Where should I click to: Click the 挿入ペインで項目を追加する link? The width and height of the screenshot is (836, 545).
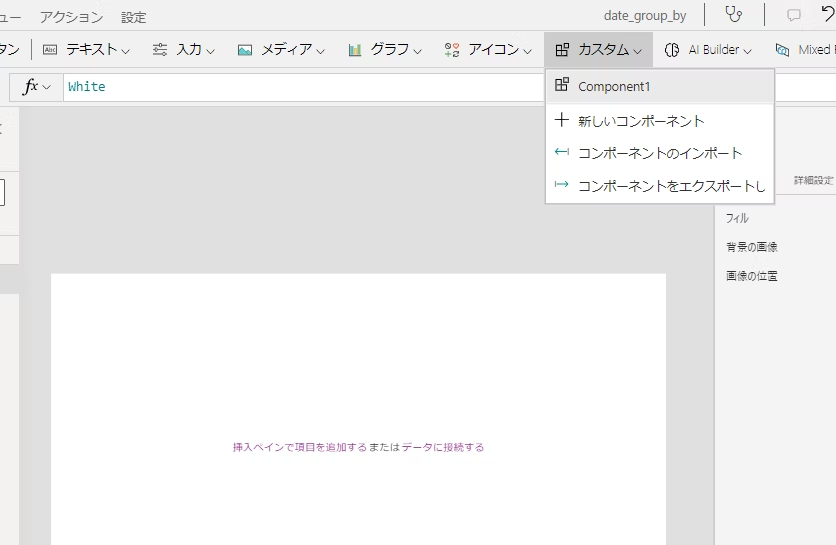299,447
